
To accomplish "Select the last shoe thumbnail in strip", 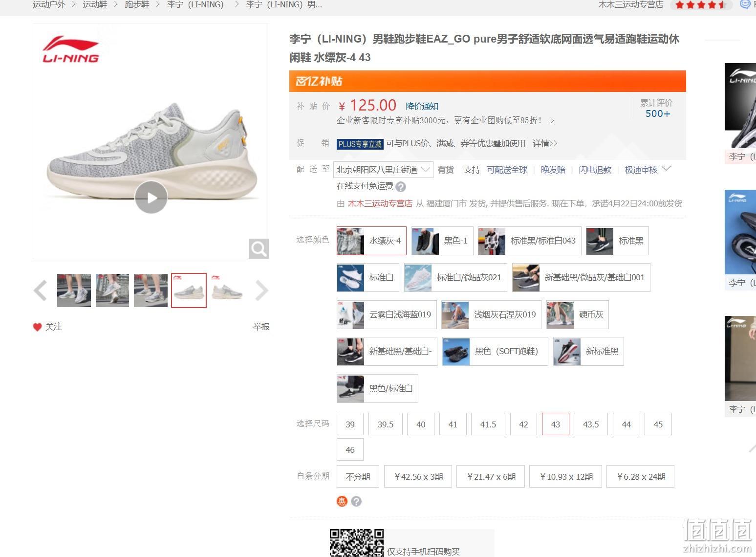I will [227, 290].
